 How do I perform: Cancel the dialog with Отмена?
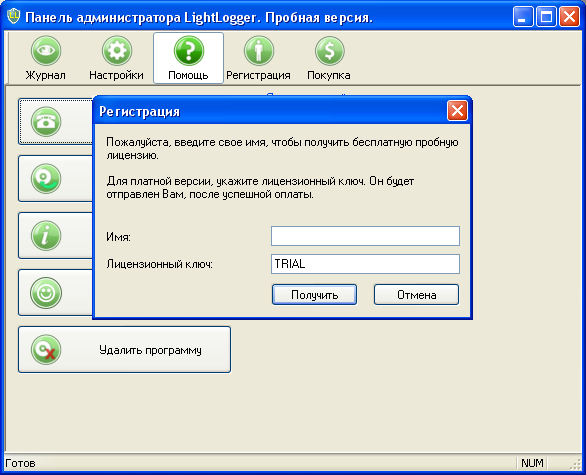click(416, 295)
